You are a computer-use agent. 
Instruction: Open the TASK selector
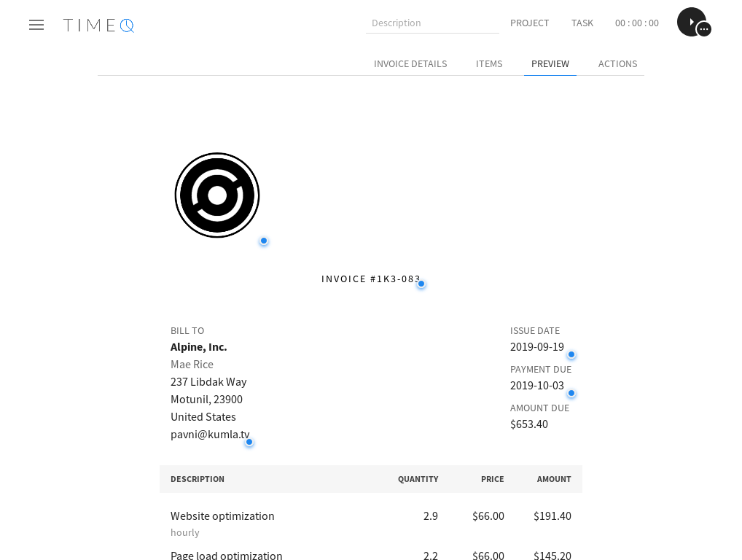pos(582,23)
